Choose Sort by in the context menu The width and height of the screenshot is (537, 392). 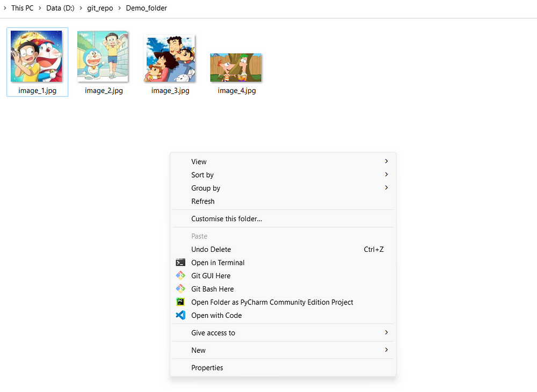[x=283, y=175]
